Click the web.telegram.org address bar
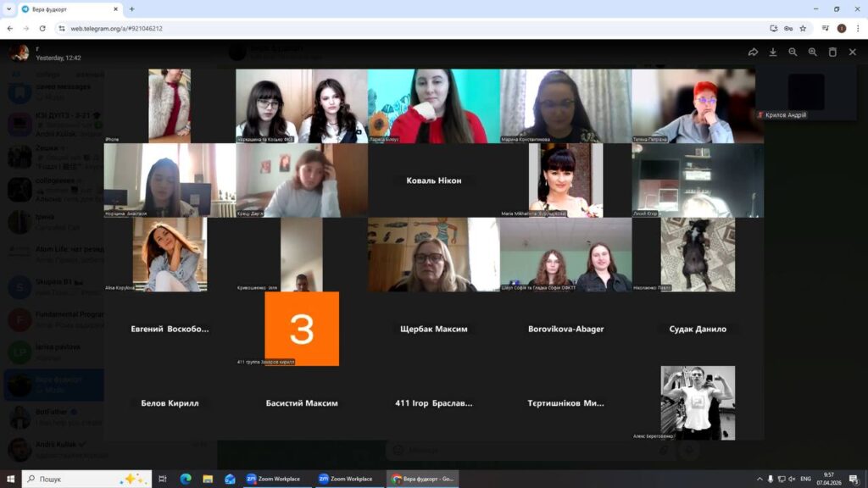 click(415, 28)
